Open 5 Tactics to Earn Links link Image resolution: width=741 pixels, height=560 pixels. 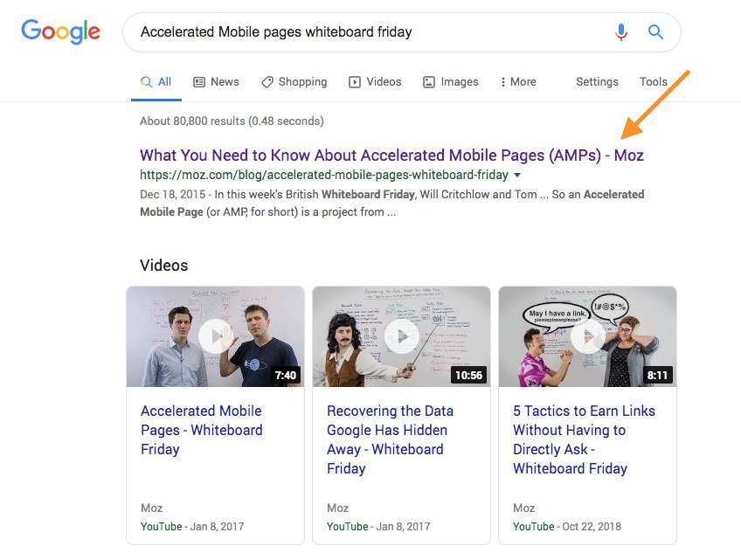tap(584, 439)
